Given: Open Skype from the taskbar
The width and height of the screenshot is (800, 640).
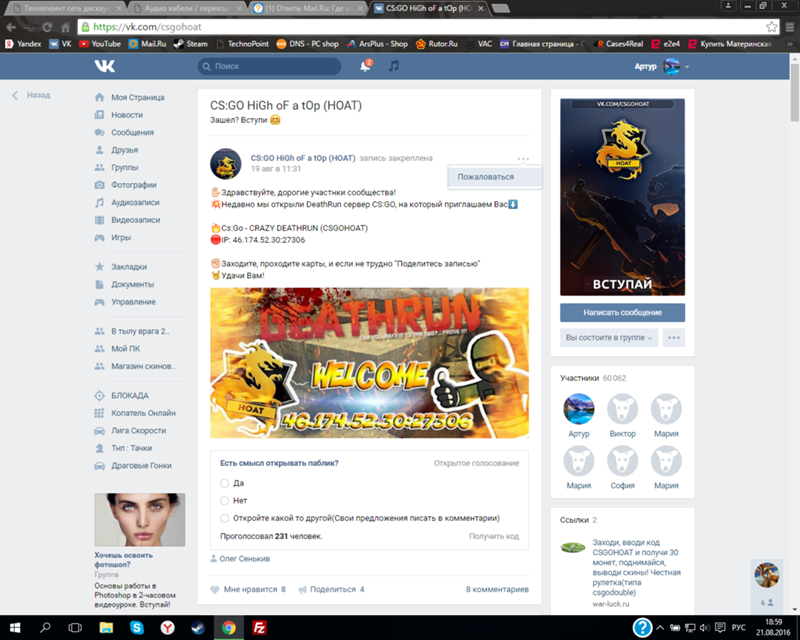Looking at the screenshot, I should coord(137,628).
